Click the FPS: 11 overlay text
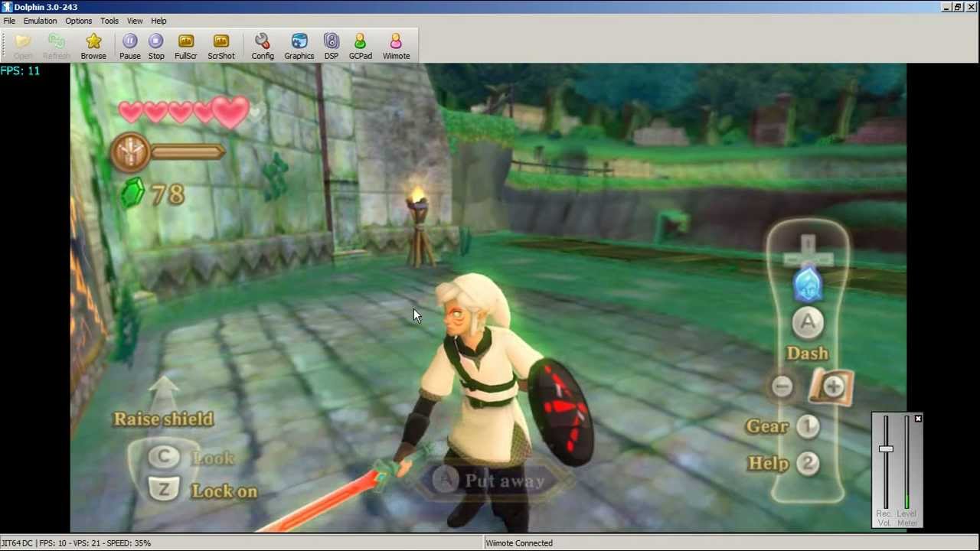980x551 pixels. [x=20, y=70]
